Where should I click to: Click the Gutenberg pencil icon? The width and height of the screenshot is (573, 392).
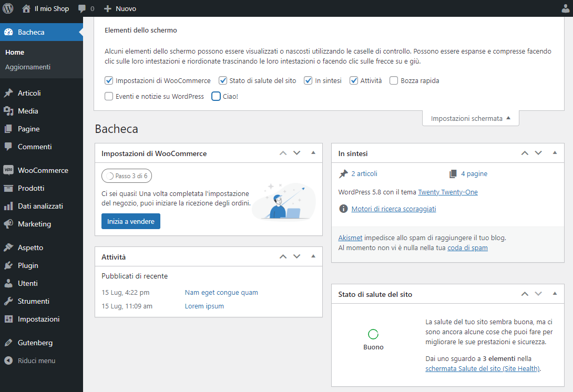(x=8, y=343)
